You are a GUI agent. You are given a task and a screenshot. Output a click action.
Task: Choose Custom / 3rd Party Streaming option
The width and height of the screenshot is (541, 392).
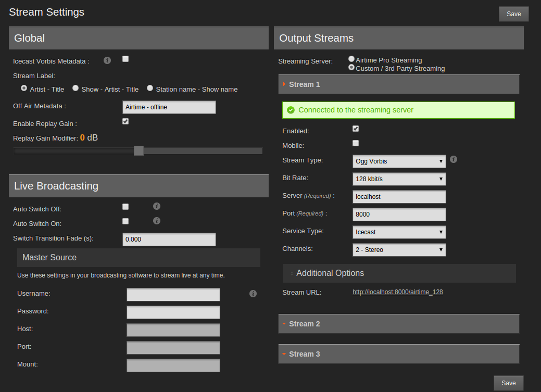351,67
